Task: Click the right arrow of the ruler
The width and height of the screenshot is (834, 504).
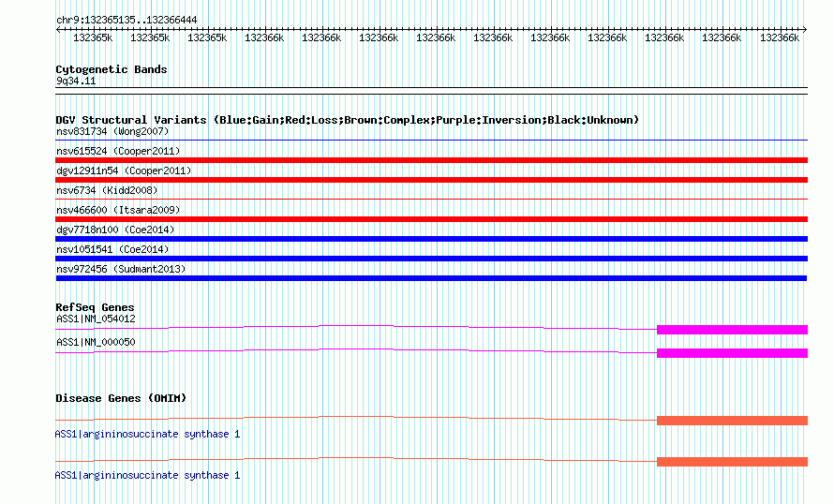Action: 805,30
